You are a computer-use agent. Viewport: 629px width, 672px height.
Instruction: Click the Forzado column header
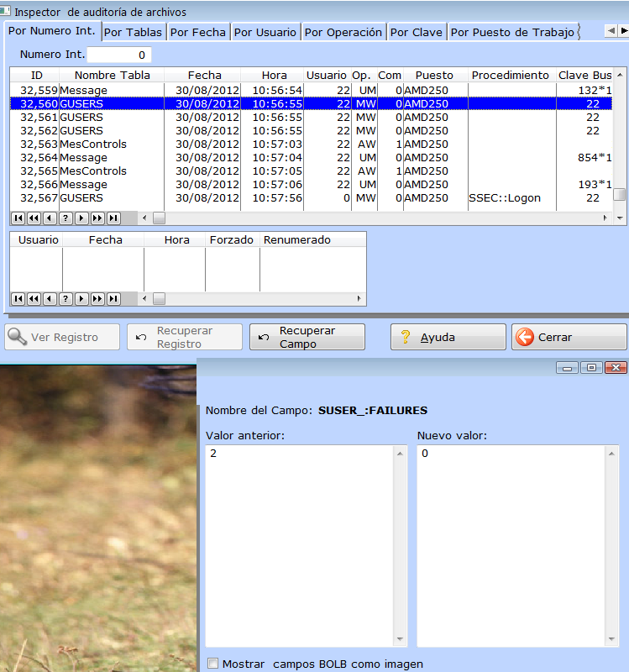pyautogui.click(x=232, y=240)
